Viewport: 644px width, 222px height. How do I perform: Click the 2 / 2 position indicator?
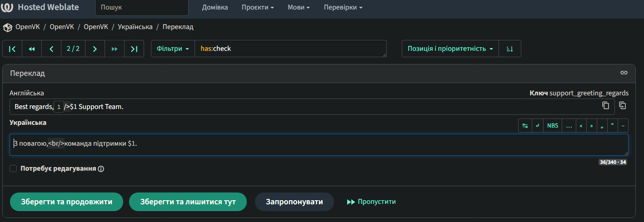pyautogui.click(x=73, y=49)
